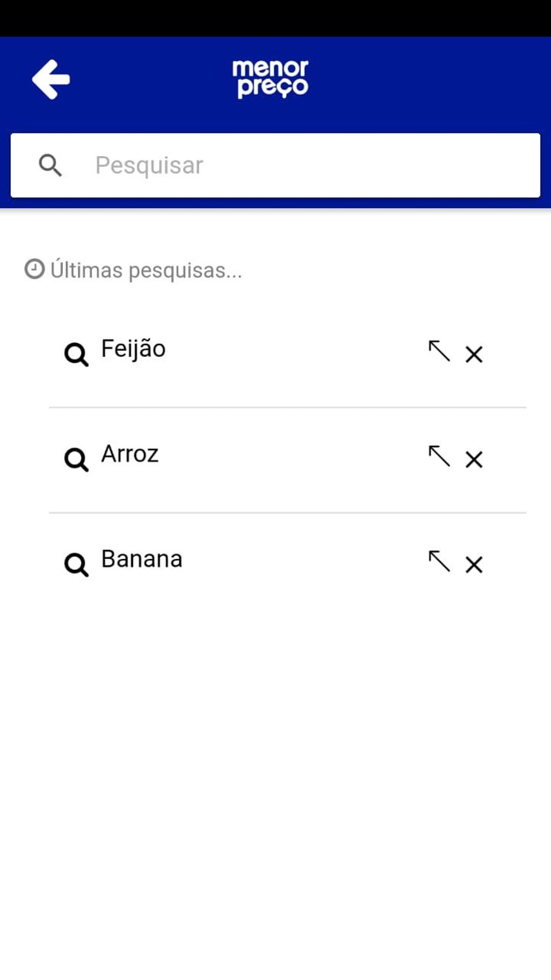Image resolution: width=551 pixels, height=980 pixels.
Task: Click the clock icon beside Últimas pesquisas
Action: [35, 269]
